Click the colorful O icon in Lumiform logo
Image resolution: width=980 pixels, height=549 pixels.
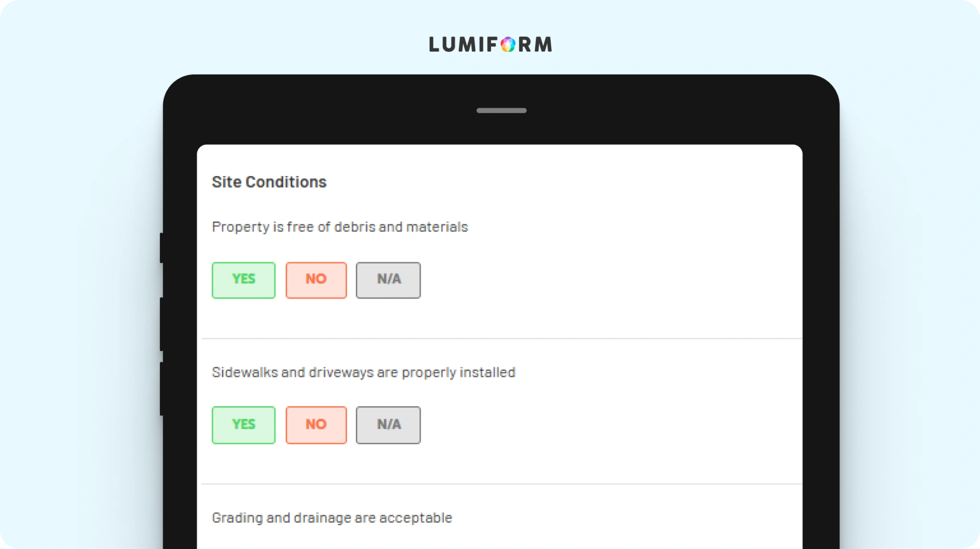tap(508, 44)
